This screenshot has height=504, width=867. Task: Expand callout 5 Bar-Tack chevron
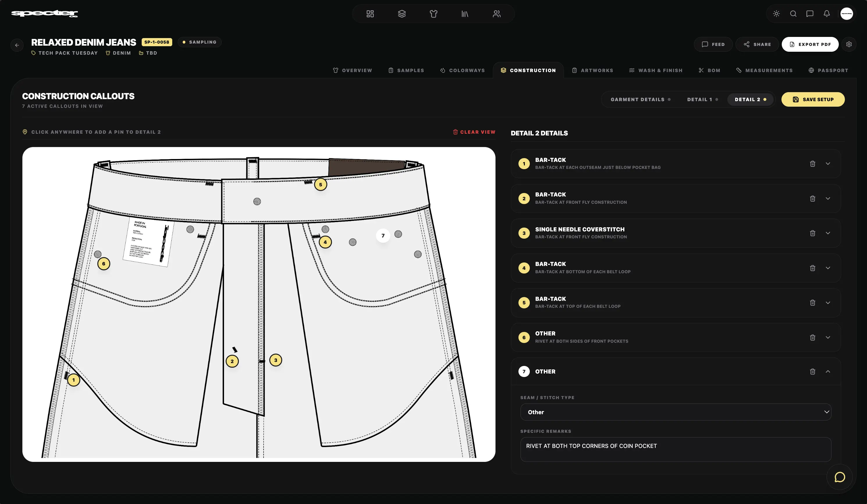(x=828, y=303)
